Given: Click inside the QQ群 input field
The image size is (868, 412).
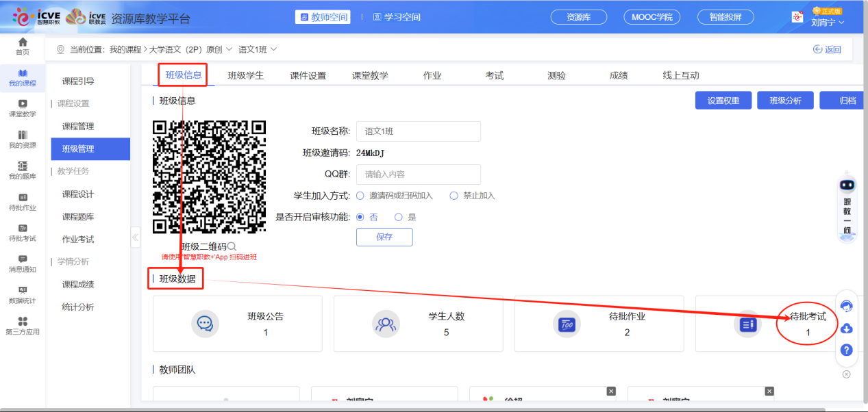Looking at the screenshot, I should pos(418,174).
